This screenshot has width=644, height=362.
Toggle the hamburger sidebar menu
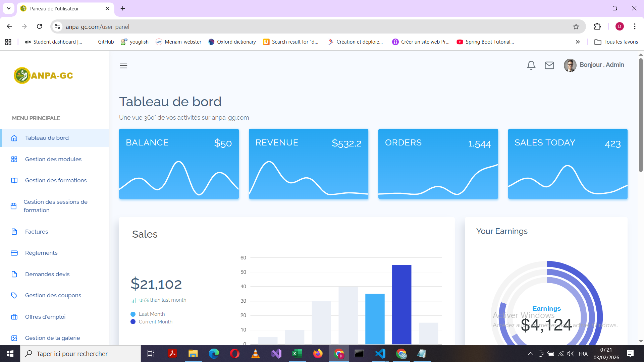coord(123,65)
